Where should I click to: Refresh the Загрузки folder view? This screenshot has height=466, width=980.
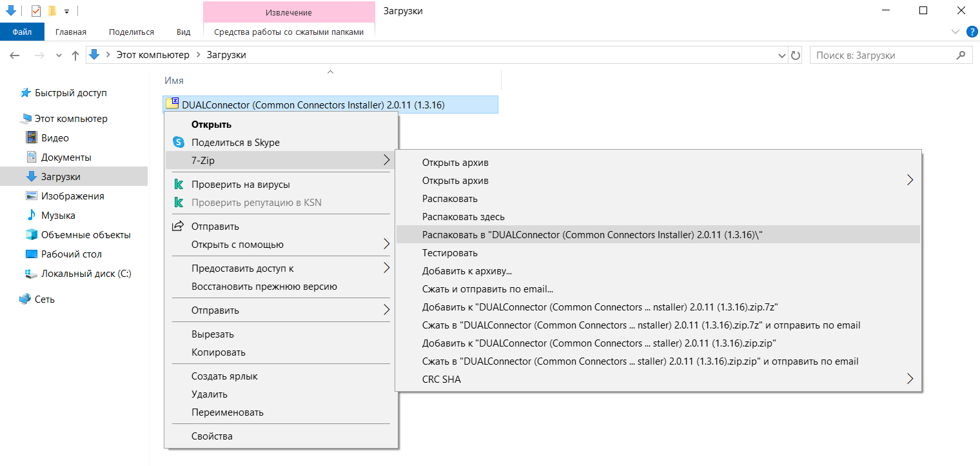pyautogui.click(x=796, y=56)
